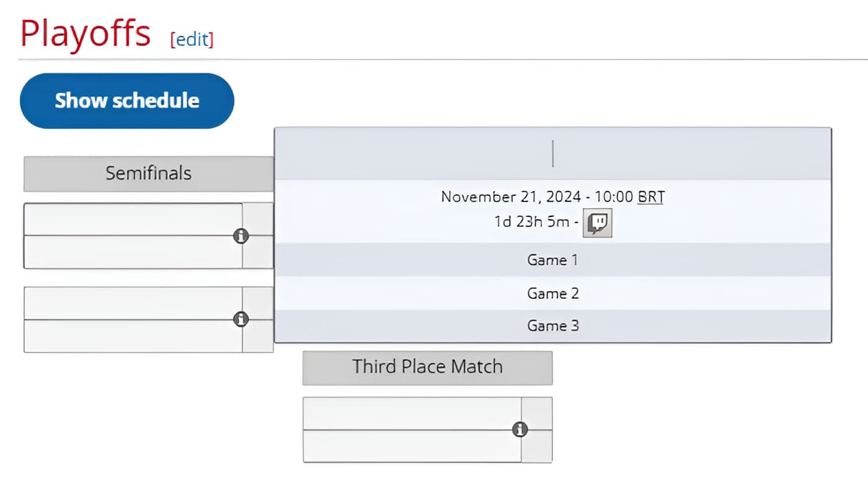This screenshot has height=481, width=868.
Task: Expand the Third Place Match header
Action: (427, 366)
